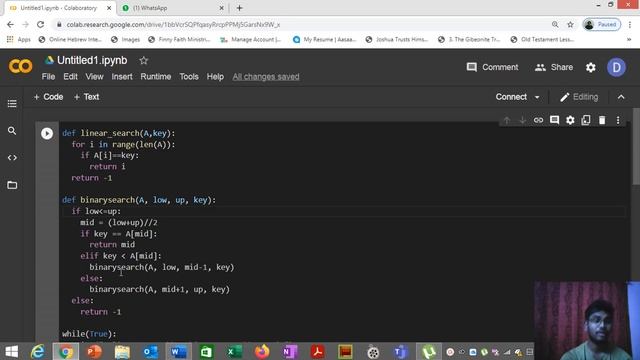640x360 pixels.
Task: Move cell down with the arrow icon
Action: [522, 120]
